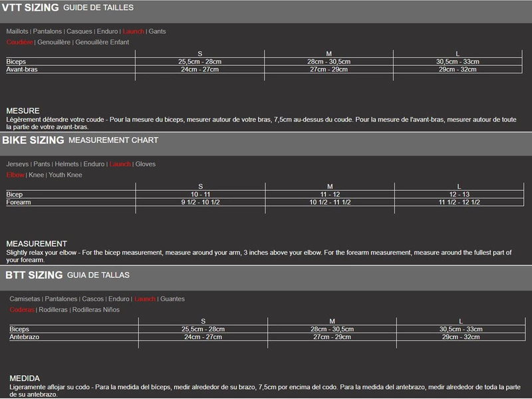Viewport: 532px width, 399px height.
Task: Open the Gloves sizing link
Action: (146, 164)
